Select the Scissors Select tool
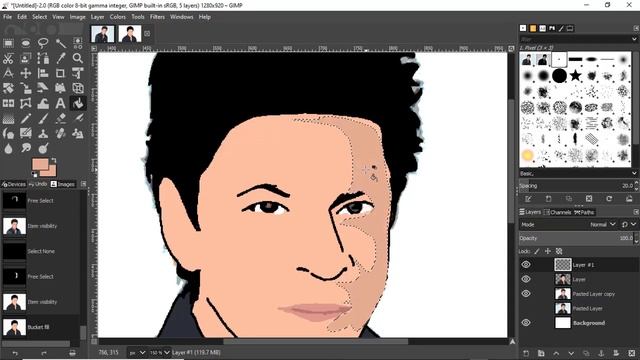 click(x=8, y=58)
